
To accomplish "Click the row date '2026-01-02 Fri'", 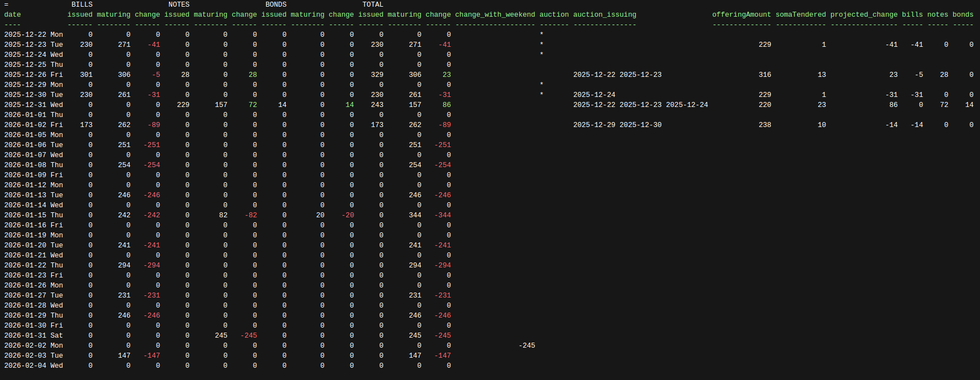I will tap(33, 125).
